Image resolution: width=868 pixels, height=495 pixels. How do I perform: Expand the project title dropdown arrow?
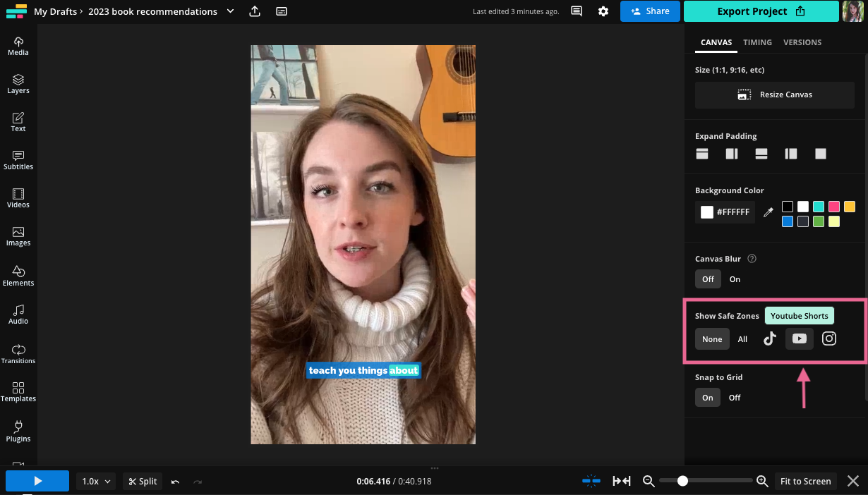tap(229, 11)
